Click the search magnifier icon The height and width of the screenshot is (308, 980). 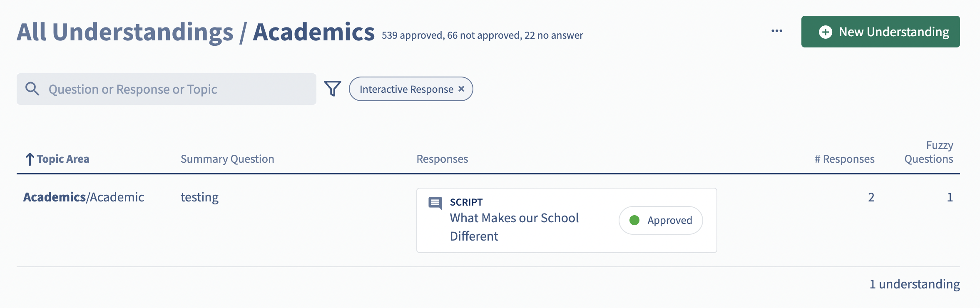tap(32, 89)
